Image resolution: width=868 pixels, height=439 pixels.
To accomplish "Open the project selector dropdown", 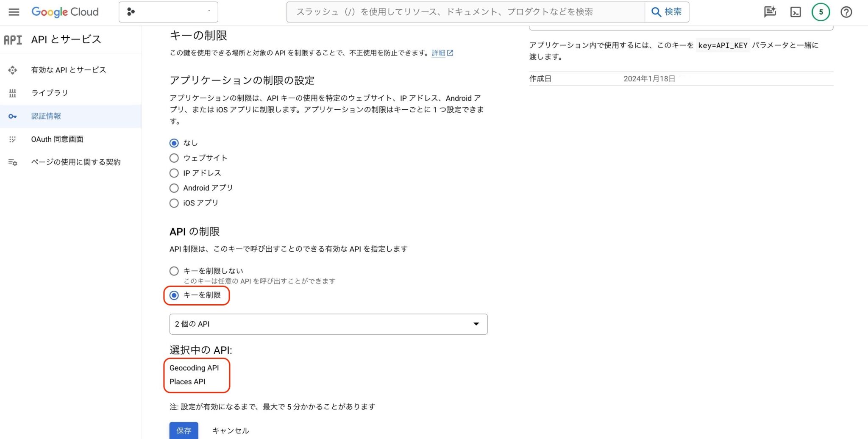I will point(168,12).
